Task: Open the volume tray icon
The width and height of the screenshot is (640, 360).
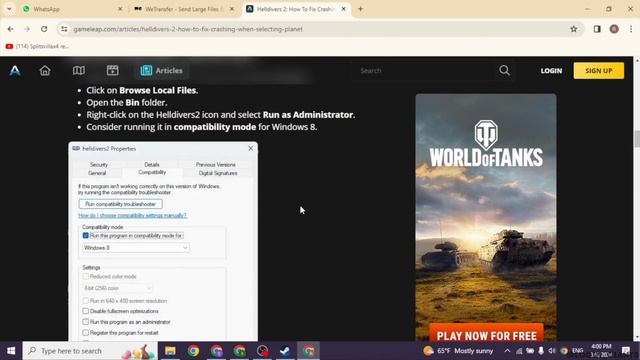Action: pos(552,351)
